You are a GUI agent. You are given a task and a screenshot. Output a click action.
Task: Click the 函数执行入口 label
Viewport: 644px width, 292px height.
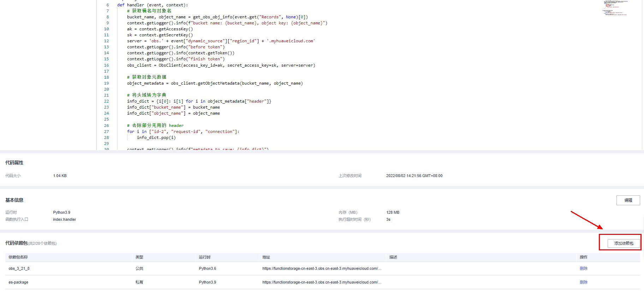[x=17, y=220]
